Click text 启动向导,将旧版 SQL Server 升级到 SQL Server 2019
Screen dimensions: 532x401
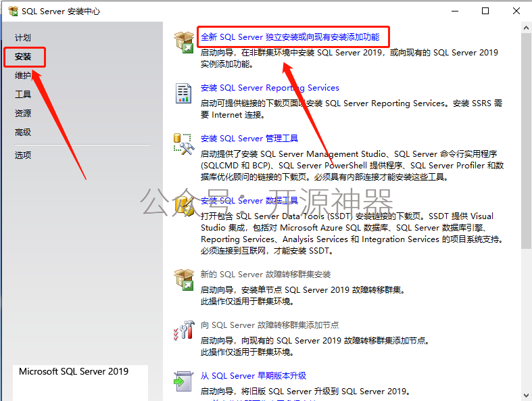click(x=305, y=391)
